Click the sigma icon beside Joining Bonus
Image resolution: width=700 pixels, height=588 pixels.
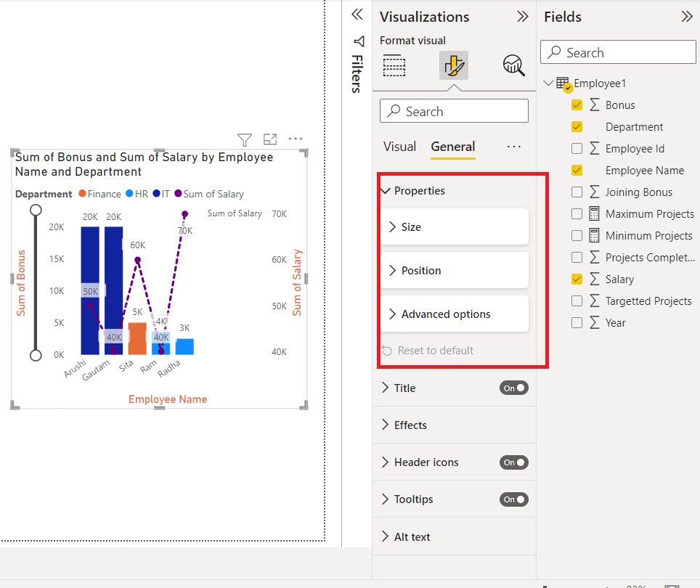(x=594, y=192)
